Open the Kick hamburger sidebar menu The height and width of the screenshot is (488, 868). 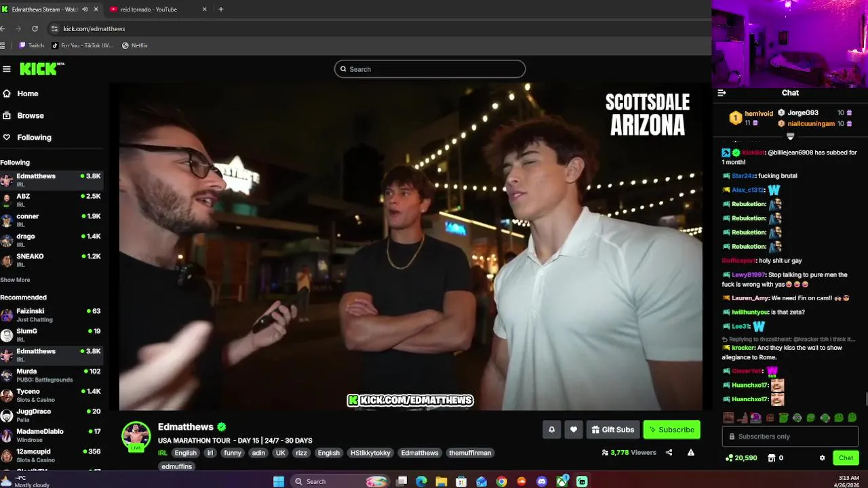7,68
